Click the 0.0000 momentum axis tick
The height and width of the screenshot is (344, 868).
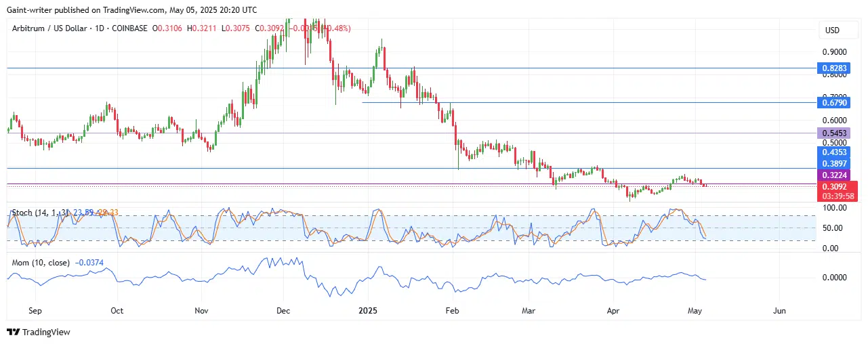click(x=835, y=278)
